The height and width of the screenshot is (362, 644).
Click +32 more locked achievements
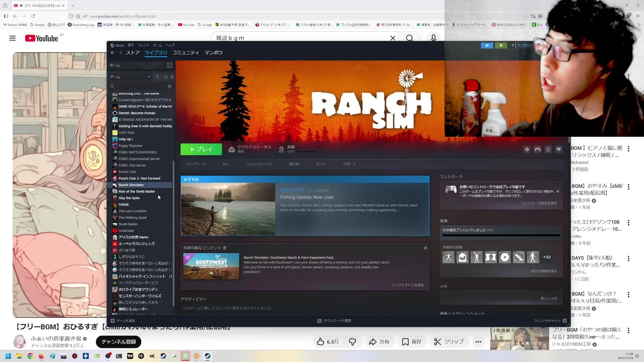pos(547,257)
